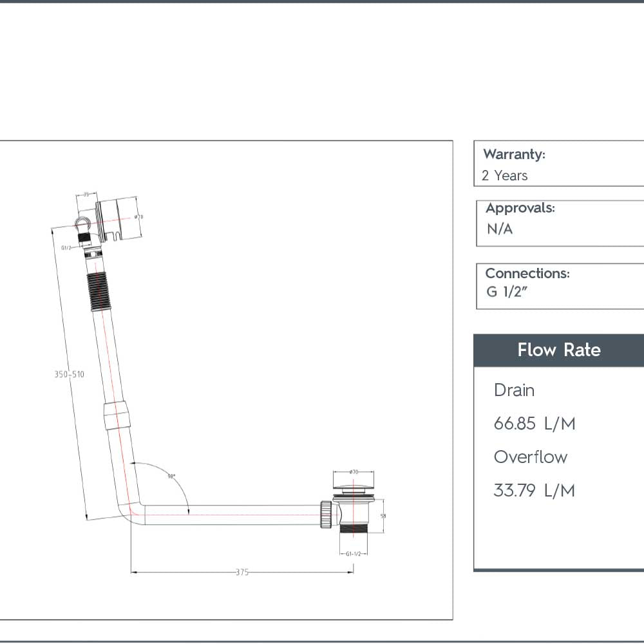Click the 375 horizontal dimension label
The height and width of the screenshot is (644, 644).
241,572
